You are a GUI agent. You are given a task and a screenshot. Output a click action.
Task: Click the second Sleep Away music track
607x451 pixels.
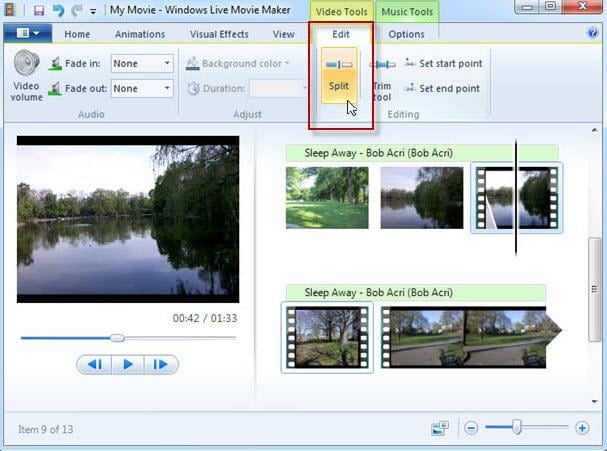(416, 293)
